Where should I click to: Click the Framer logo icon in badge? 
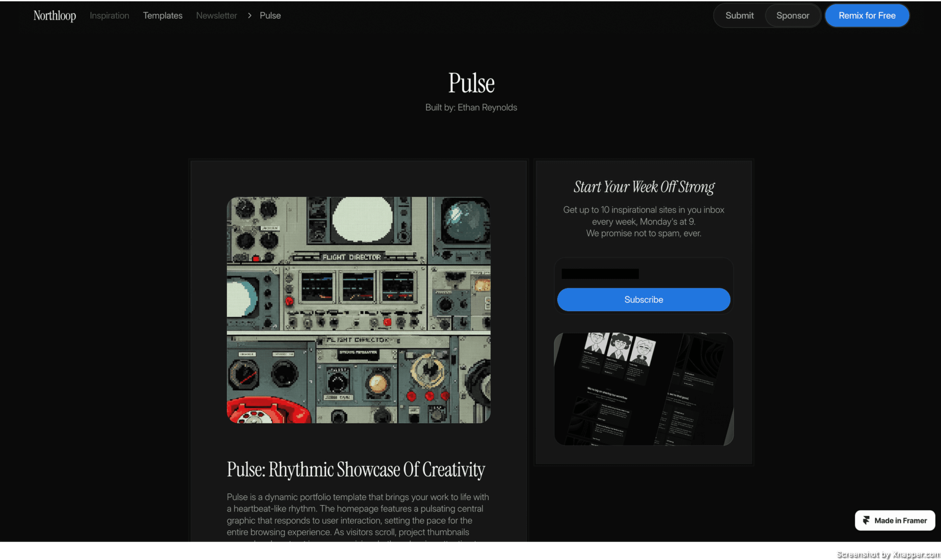click(x=866, y=520)
